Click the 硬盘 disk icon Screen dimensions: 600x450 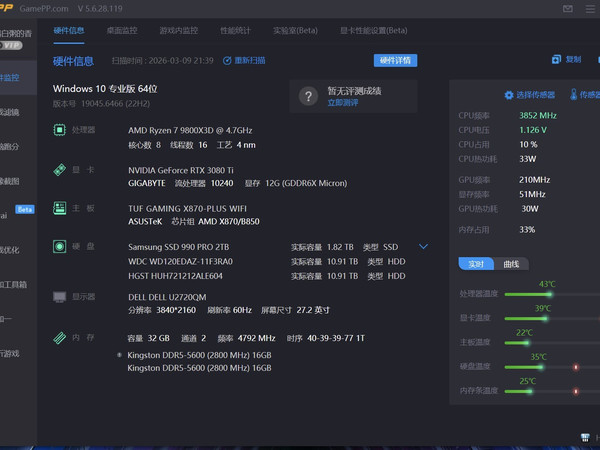coord(59,246)
